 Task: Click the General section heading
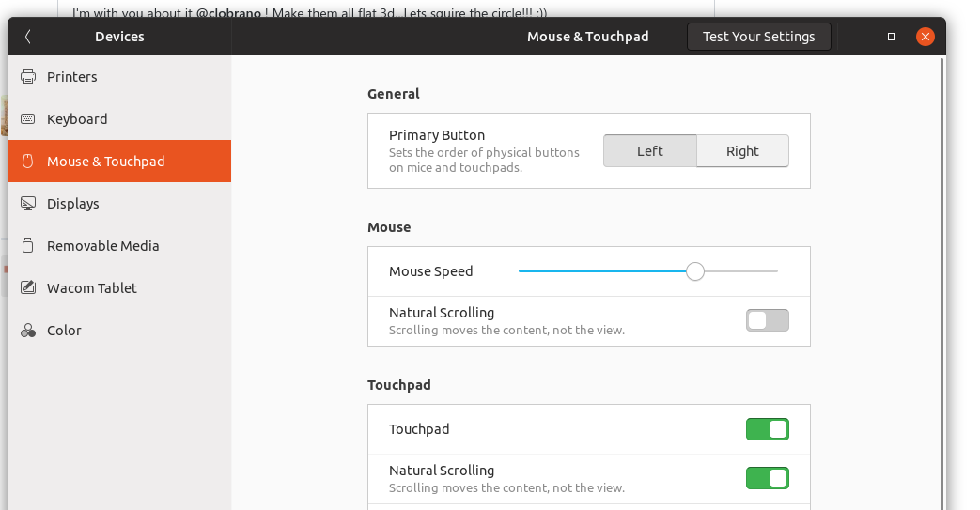(x=393, y=94)
